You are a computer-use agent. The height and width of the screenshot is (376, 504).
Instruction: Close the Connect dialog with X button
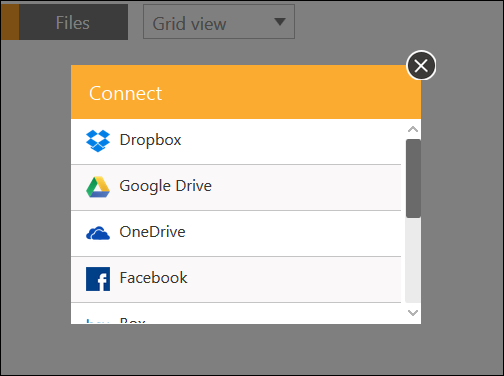point(421,65)
